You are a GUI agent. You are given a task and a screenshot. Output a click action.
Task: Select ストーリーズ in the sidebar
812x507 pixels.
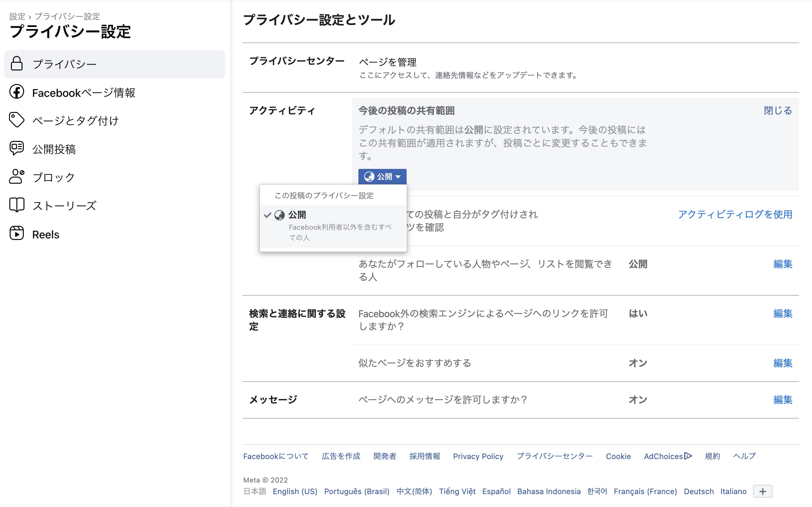(114, 206)
